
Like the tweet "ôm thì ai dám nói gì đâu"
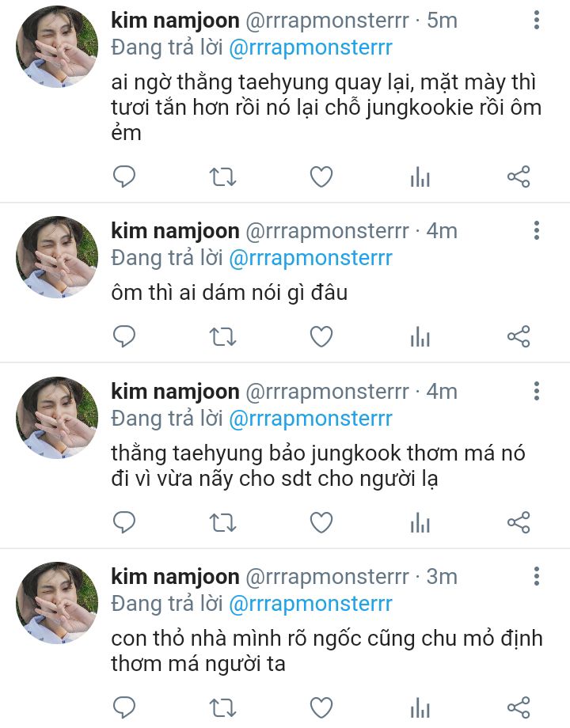(x=321, y=337)
